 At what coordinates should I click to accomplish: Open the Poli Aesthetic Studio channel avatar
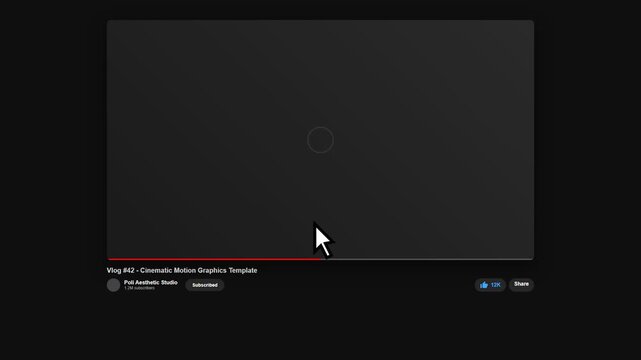pyautogui.click(x=113, y=285)
